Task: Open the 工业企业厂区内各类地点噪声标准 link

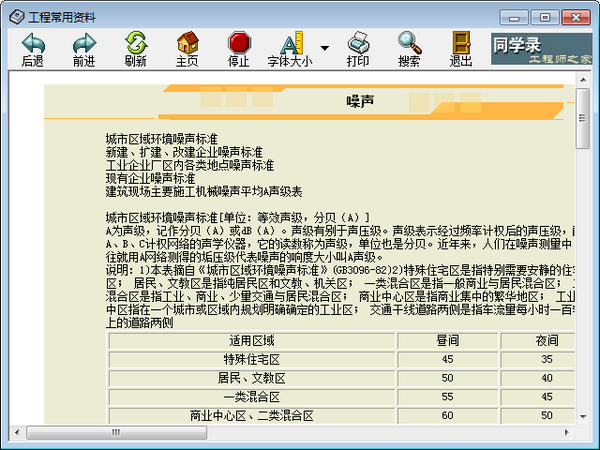Action: [x=190, y=165]
